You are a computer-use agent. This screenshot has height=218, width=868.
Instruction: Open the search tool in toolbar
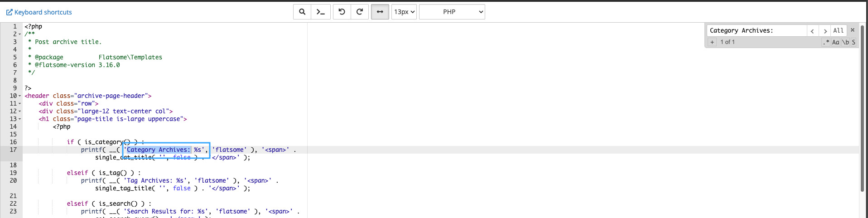coord(302,12)
